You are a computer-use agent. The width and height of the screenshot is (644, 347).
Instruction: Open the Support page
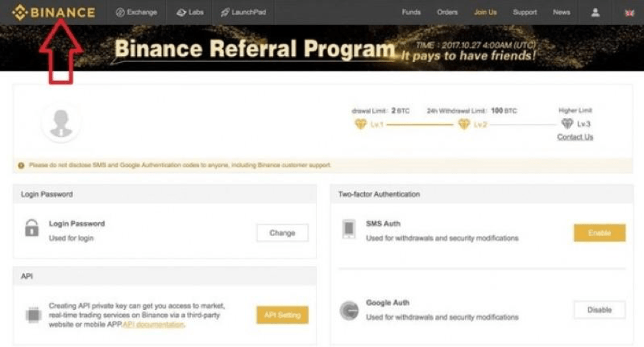coord(524,13)
